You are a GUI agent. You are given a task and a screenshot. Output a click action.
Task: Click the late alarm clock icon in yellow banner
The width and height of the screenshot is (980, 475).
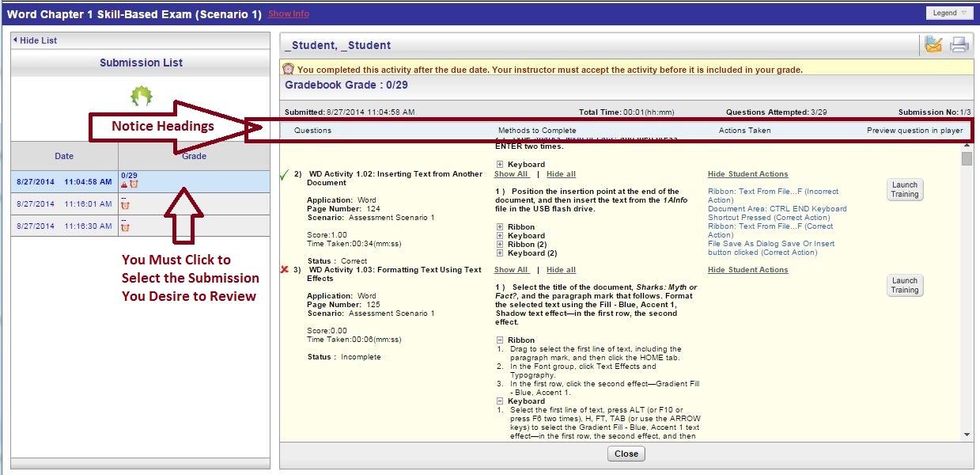point(289,70)
